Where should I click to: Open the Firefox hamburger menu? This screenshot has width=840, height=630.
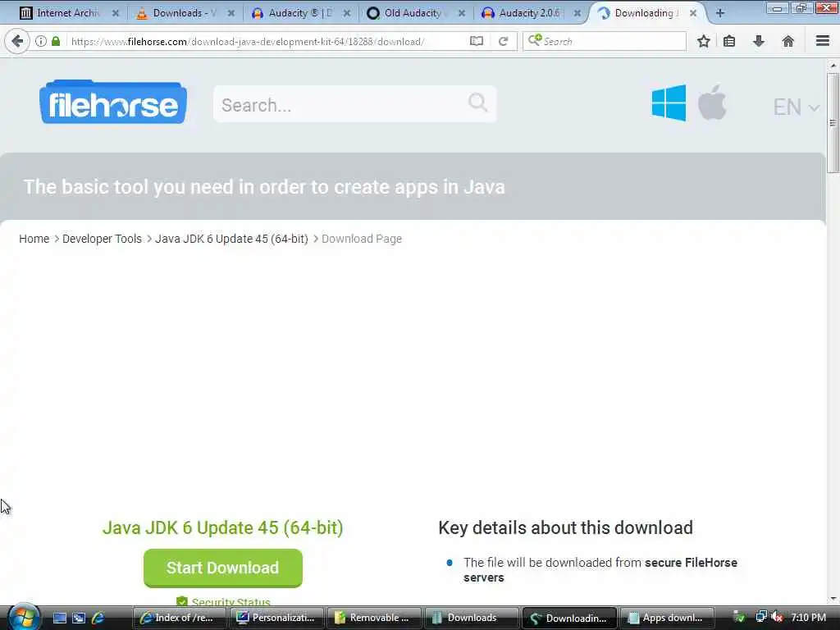coord(823,41)
